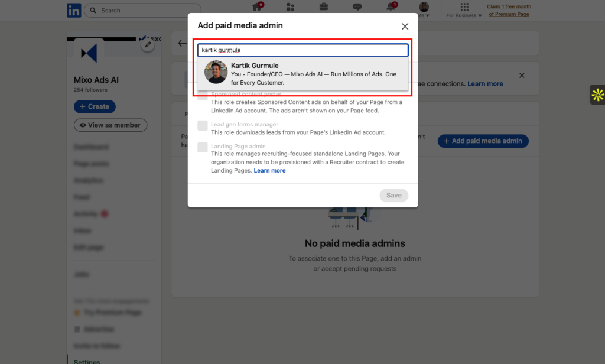Image resolution: width=605 pixels, height=364 pixels.
Task: Open the Messaging chat icon
Action: tap(357, 7)
